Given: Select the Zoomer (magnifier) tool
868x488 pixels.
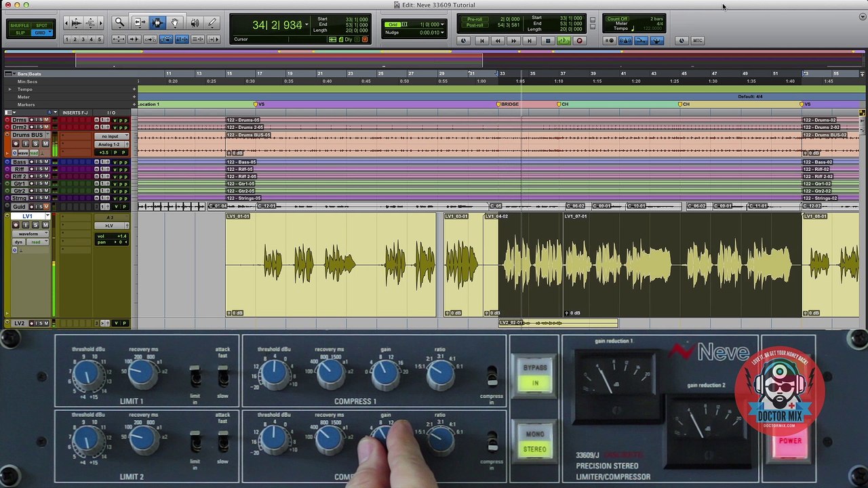Looking at the screenshot, I should (119, 23).
